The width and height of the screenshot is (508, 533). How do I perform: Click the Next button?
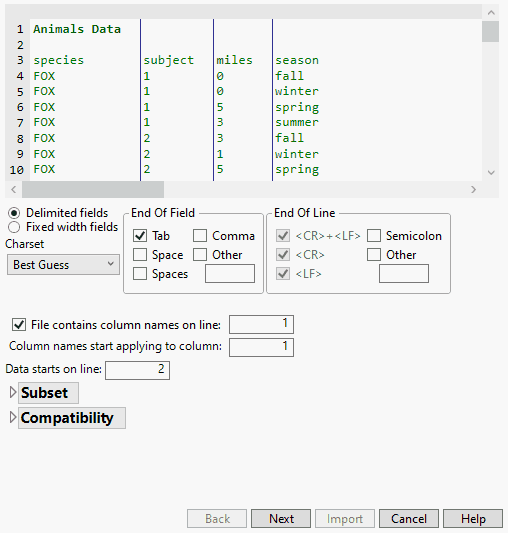pyautogui.click(x=281, y=519)
